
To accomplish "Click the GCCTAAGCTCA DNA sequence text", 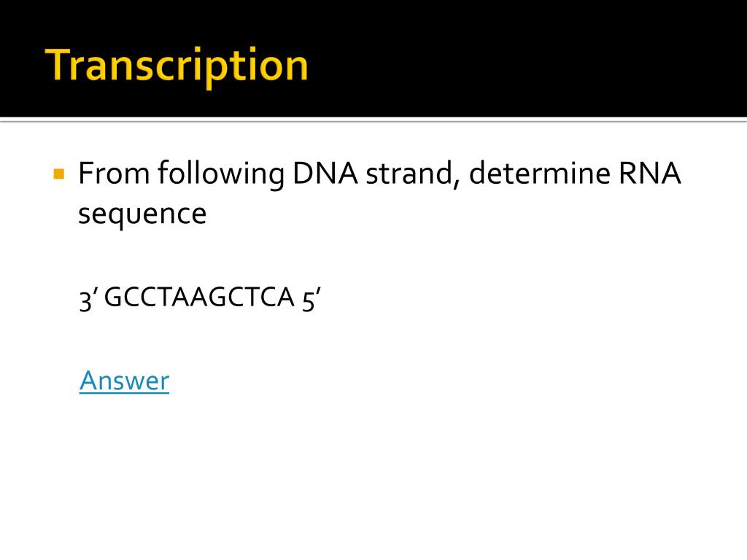I will click(x=199, y=297).
